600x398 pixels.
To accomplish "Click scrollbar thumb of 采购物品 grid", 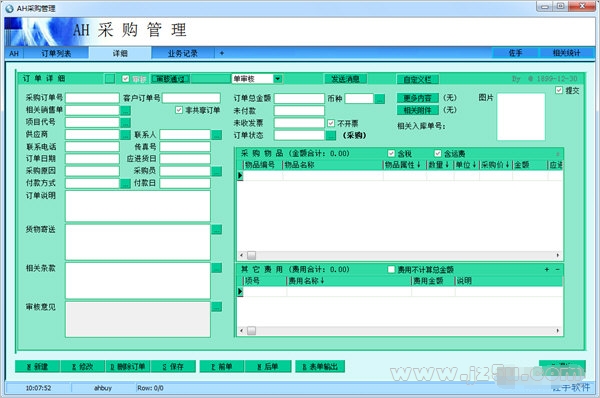I will [x=251, y=255].
